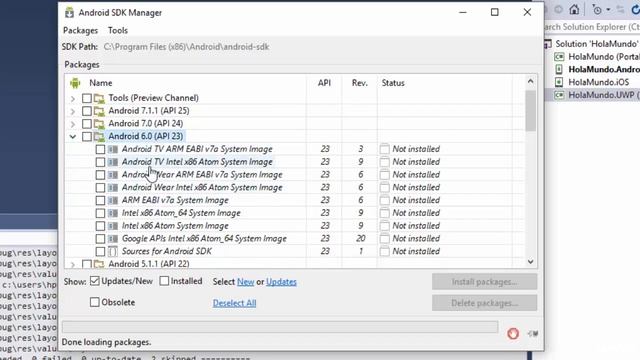The image size is (640, 360).
Task: Click the icon beside Intel x86 Atom_64 System Image
Action: [113, 213]
